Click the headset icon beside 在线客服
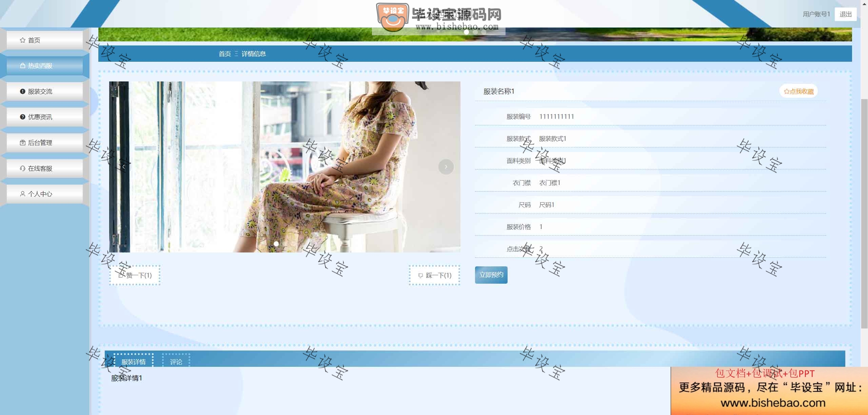Viewport: 868px width, 415px height. pos(23,168)
